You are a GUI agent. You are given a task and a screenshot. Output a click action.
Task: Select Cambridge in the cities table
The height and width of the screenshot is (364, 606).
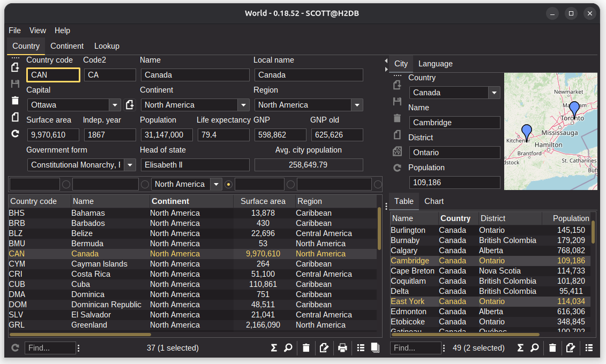[x=410, y=260]
